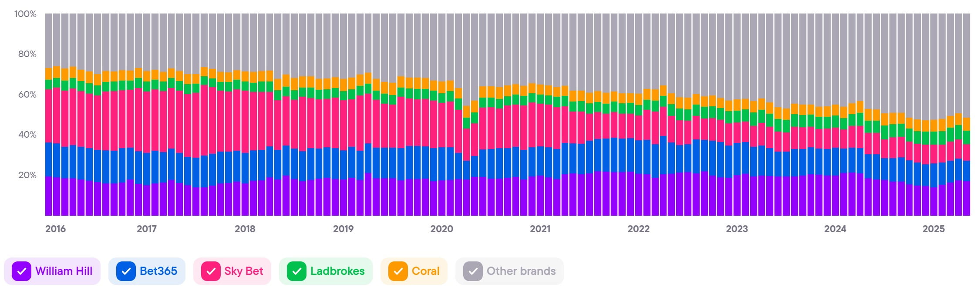The width and height of the screenshot is (980, 288).
Task: Click the Bet365 legend label text
Action: 158,271
